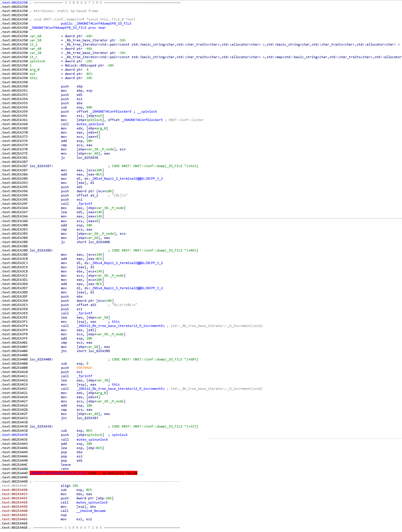Image resolution: width=402 pixels, height=532 pixels.
Task: Select the 'this' argument definition line
Action: tap(61, 78)
